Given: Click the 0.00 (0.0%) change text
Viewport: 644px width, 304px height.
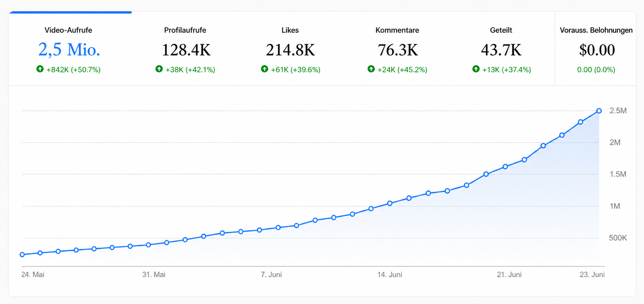Looking at the screenshot, I should click(596, 70).
